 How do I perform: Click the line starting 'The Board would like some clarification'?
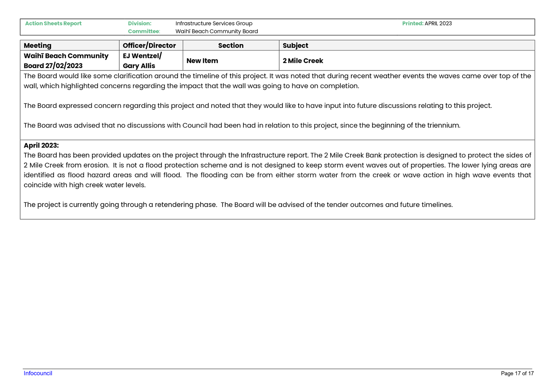[277, 76]
